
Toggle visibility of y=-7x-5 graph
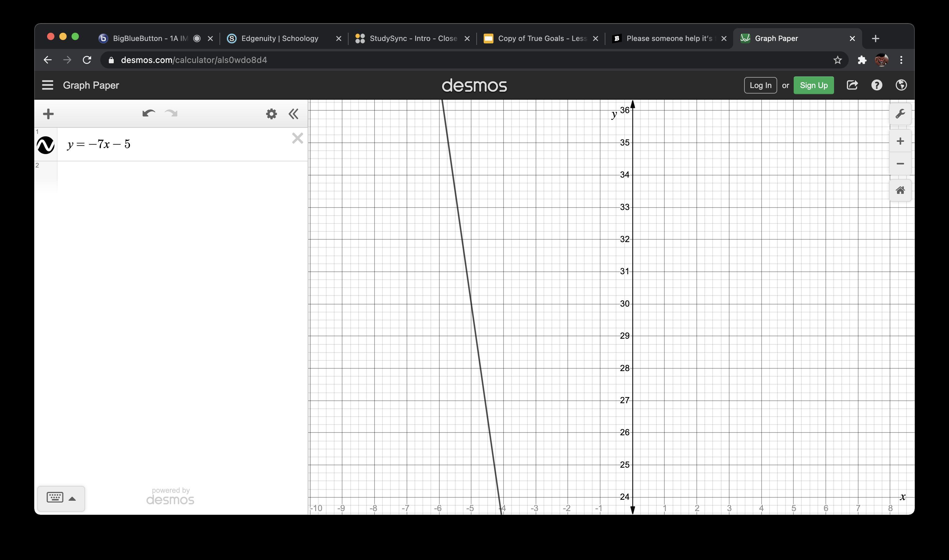(46, 145)
